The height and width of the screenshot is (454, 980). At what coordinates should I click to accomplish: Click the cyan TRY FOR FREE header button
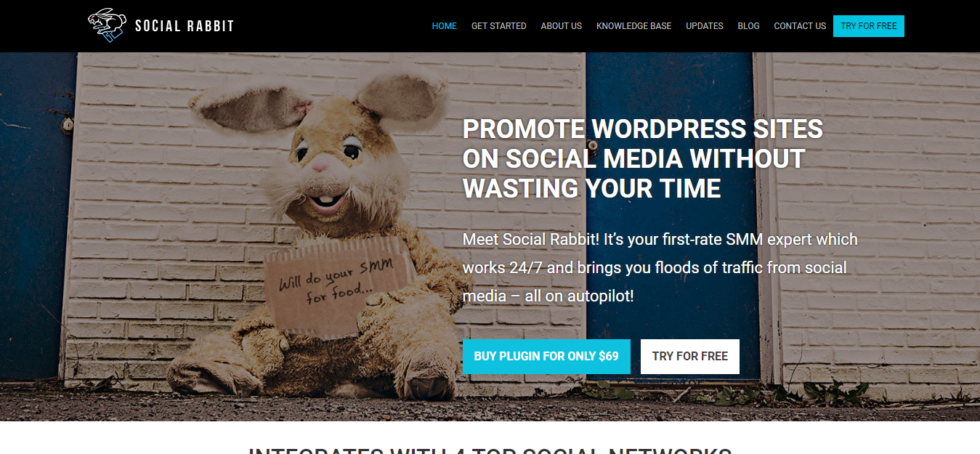tap(869, 26)
